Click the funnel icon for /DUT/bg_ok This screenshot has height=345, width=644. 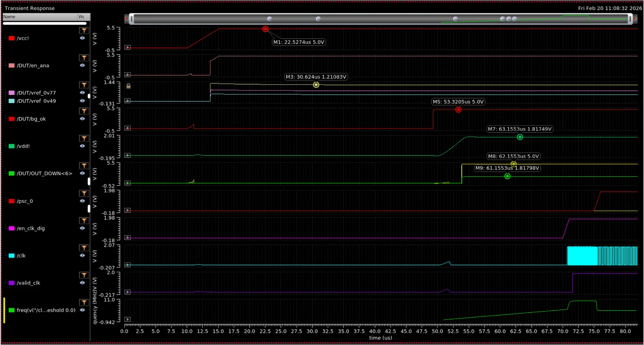pyautogui.click(x=84, y=111)
